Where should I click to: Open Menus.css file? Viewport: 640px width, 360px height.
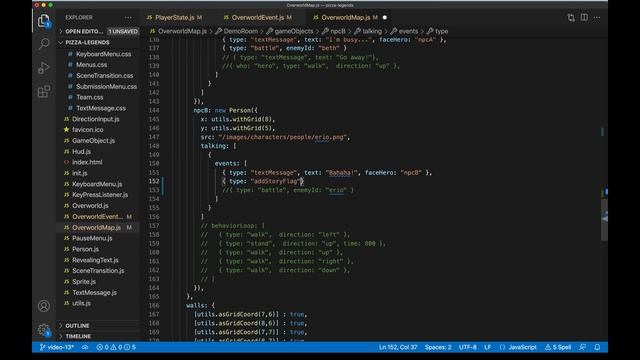pyautogui.click(x=91, y=64)
